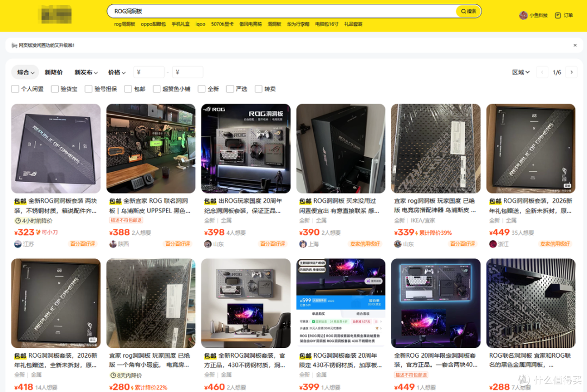Click the 上海 seller avatar icon
This screenshot has width=587, height=392.
coord(303,244)
